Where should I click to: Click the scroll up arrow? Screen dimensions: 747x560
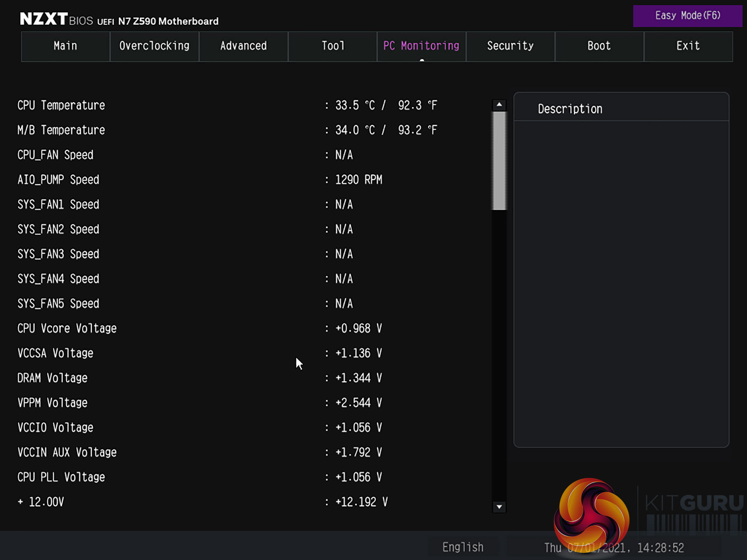[x=499, y=105]
